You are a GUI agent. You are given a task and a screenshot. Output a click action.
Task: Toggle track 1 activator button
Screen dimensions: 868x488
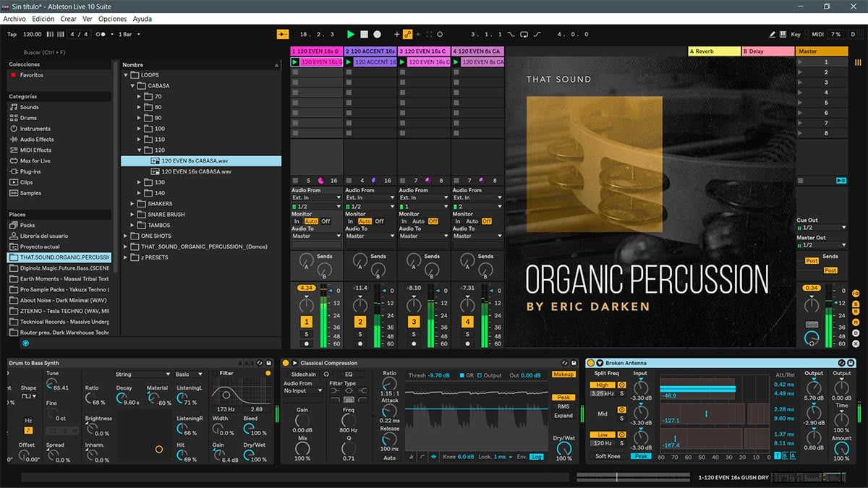tap(306, 322)
